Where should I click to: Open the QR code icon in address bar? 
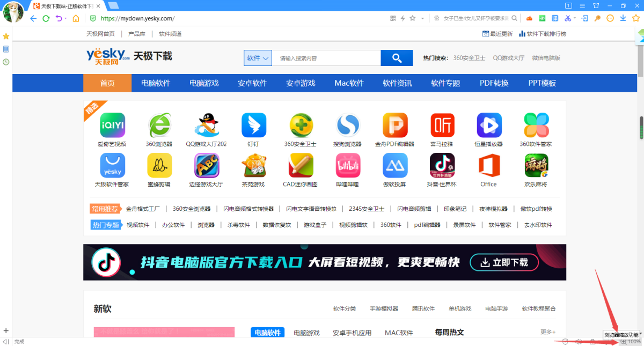coord(393,18)
